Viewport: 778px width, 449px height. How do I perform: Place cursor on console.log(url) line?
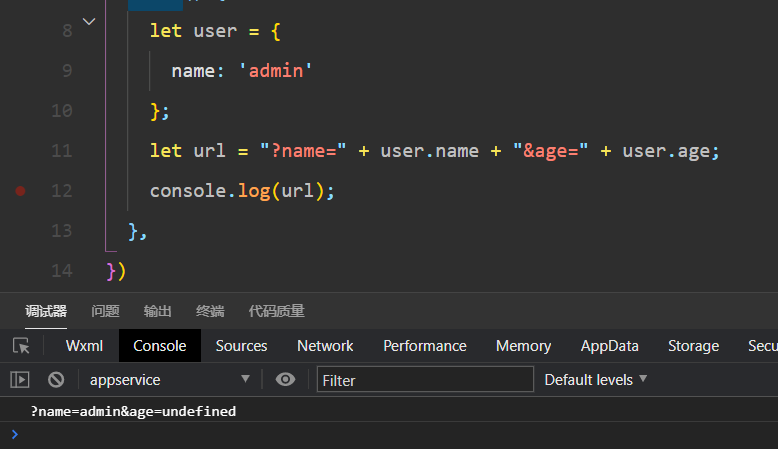coord(242,191)
